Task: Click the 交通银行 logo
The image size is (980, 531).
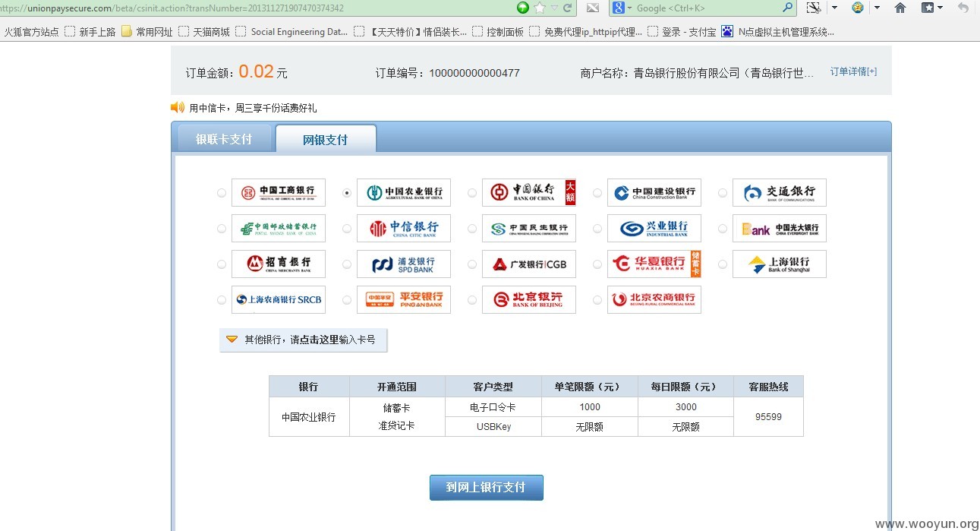Action: point(780,192)
